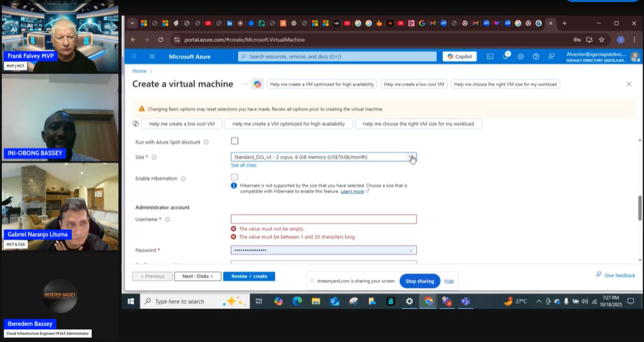
Task: Click Review + create button
Action: (x=249, y=276)
